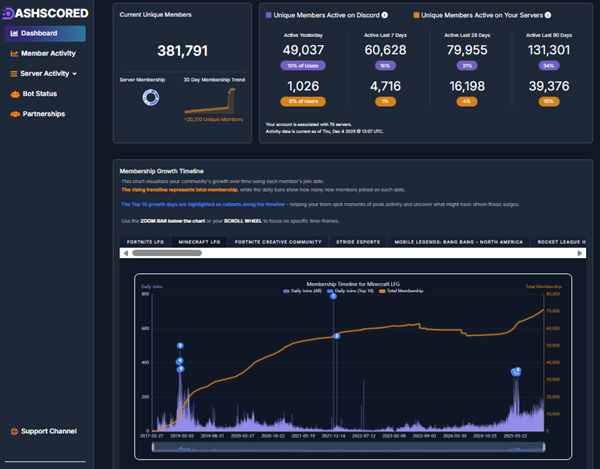Click the Support Channel lifebuoy icon
The image size is (600, 469).
(x=13, y=431)
